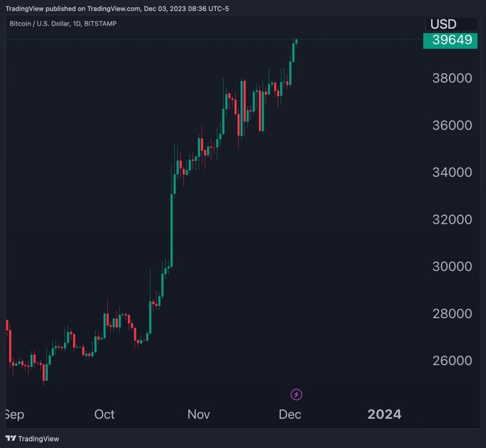486x448 pixels.
Task: Click the 36000 price axis label
Action: coord(452,125)
